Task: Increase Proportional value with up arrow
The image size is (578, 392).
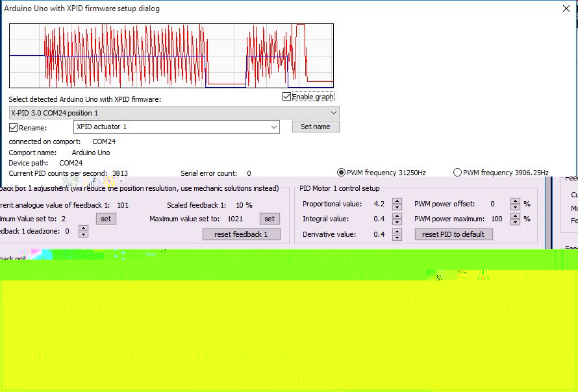Action: click(x=397, y=201)
